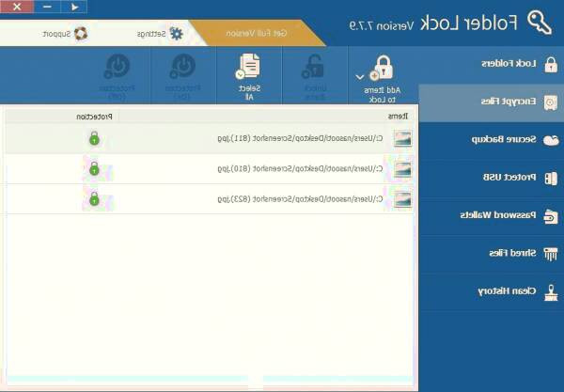Sort by the Protection column header

(94, 117)
